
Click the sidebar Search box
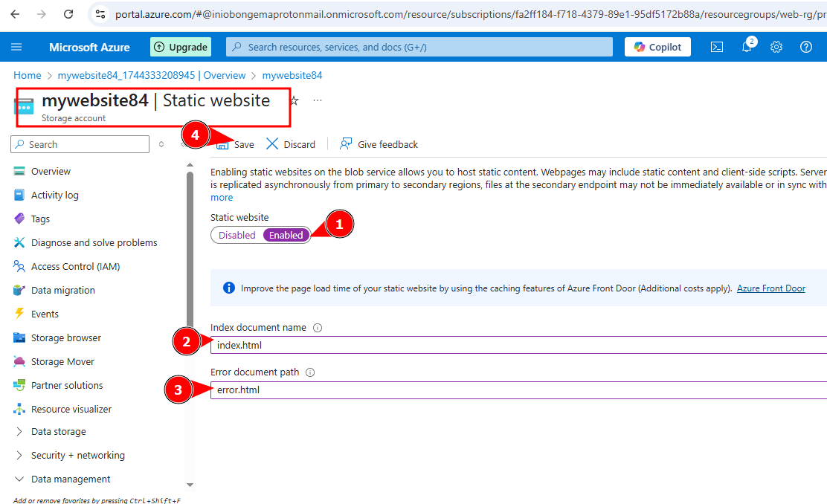[x=80, y=144]
